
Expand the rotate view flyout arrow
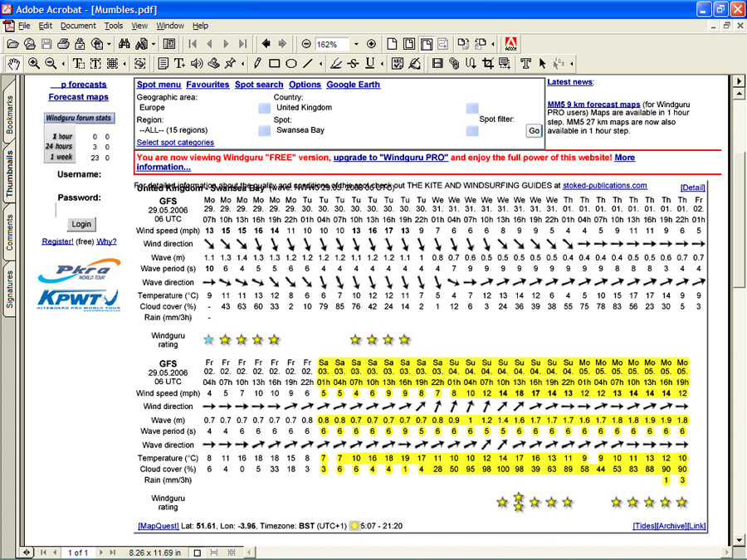pyautogui.click(x=492, y=44)
